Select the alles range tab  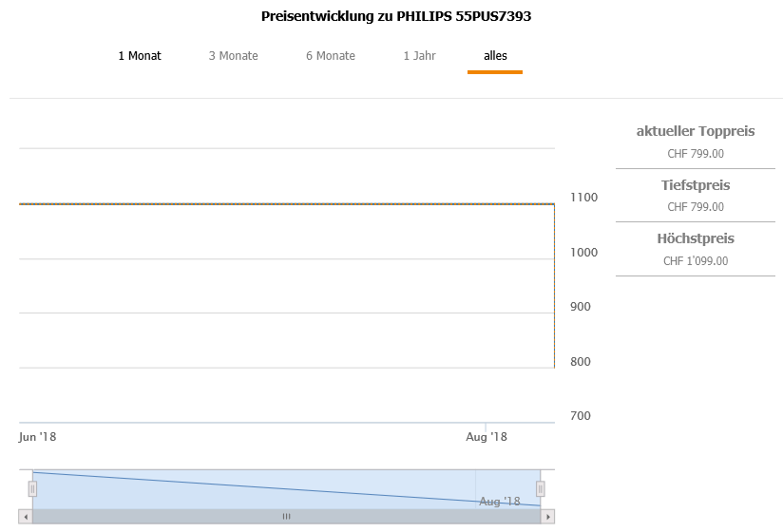[x=495, y=56]
